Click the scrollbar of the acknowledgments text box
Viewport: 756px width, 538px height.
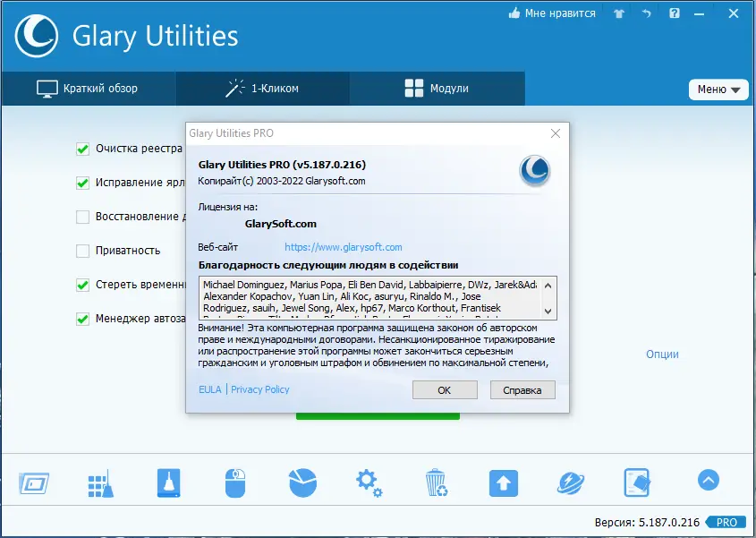point(549,297)
